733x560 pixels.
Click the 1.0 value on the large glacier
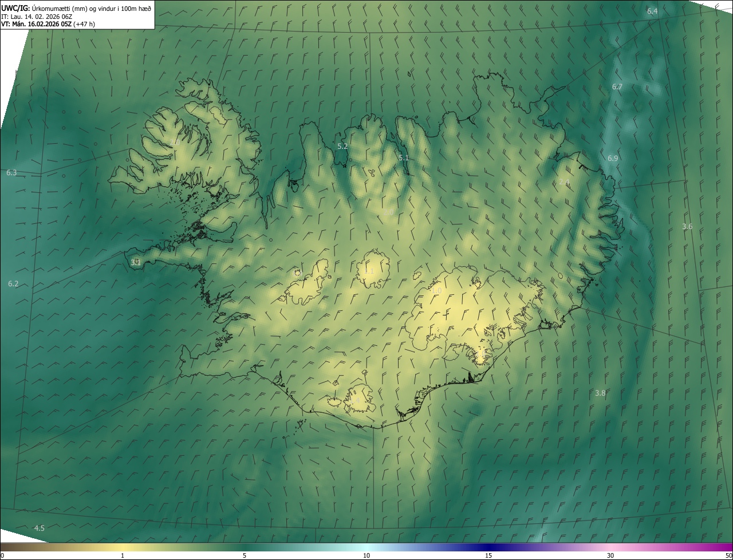click(436, 291)
